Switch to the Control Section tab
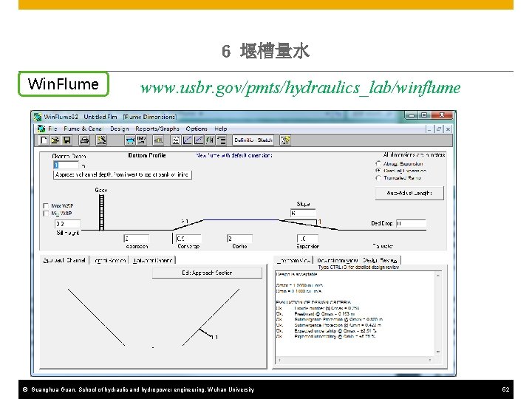Image resolution: width=532 pixels, height=399 pixels. (109, 260)
